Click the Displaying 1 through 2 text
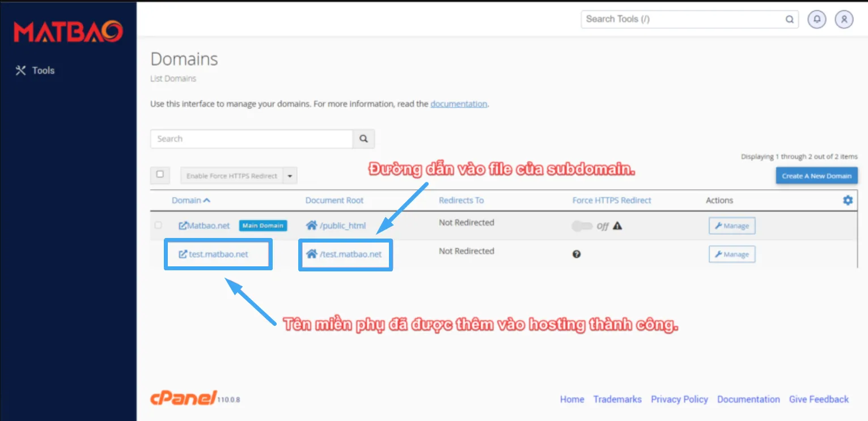Viewport: 868px width, 421px height. [x=799, y=157]
